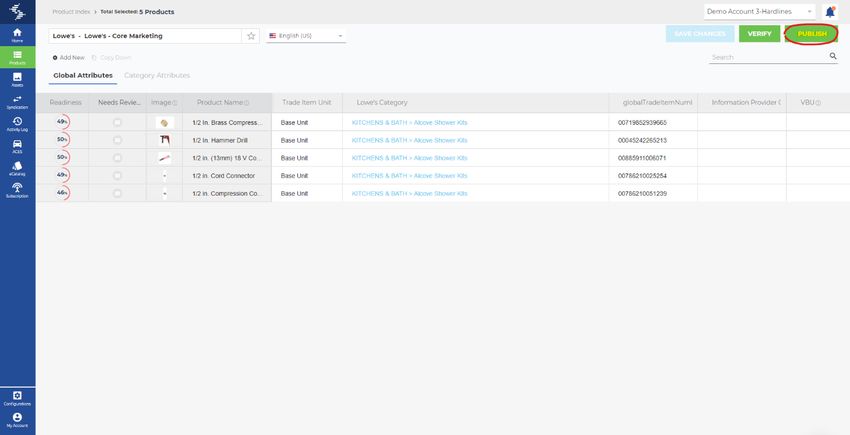Open Lowe's category link for Brass Compression

coord(409,123)
